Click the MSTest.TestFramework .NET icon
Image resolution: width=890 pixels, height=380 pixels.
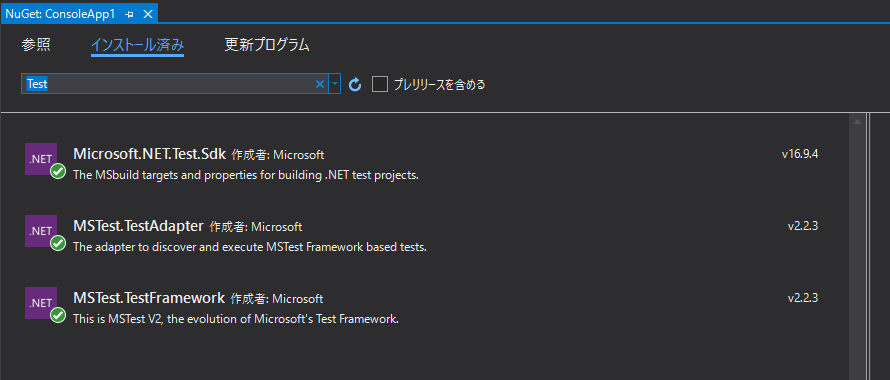tap(41, 303)
